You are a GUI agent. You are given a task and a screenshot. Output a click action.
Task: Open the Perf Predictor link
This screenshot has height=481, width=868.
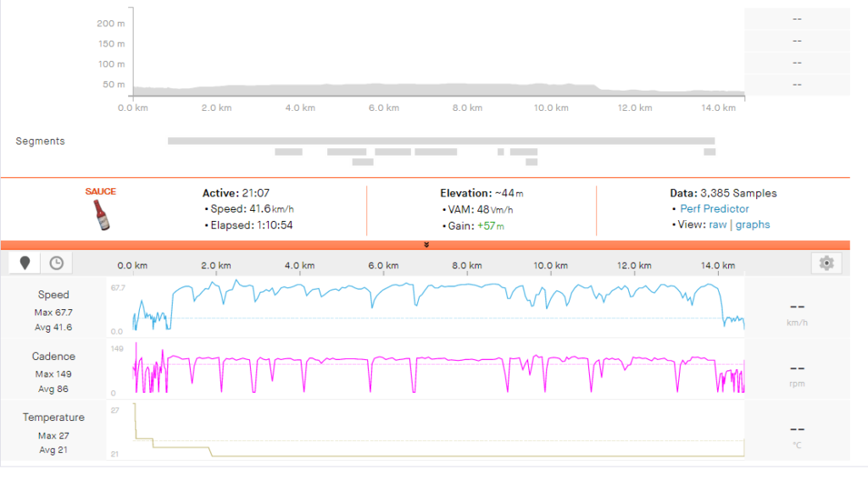pos(714,208)
